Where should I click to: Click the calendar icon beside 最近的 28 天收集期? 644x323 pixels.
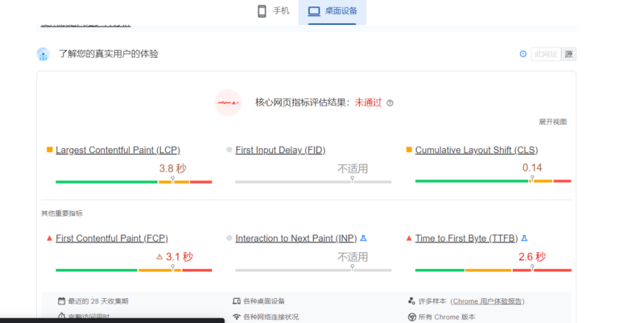[x=61, y=300]
